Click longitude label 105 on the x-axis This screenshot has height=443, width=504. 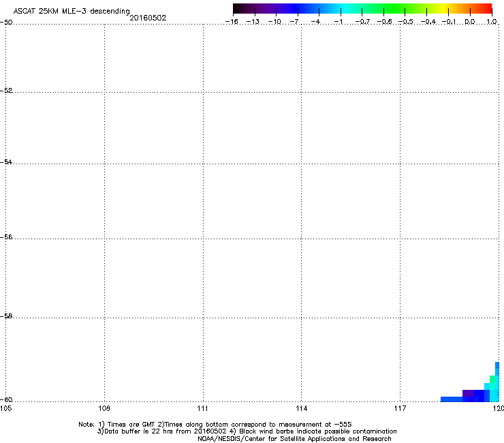click(5, 408)
